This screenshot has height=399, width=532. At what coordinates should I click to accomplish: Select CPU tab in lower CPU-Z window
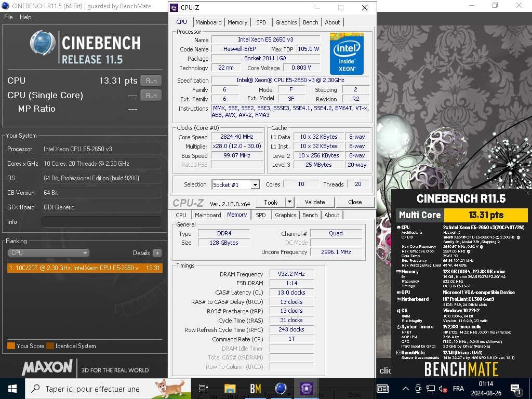181,215
